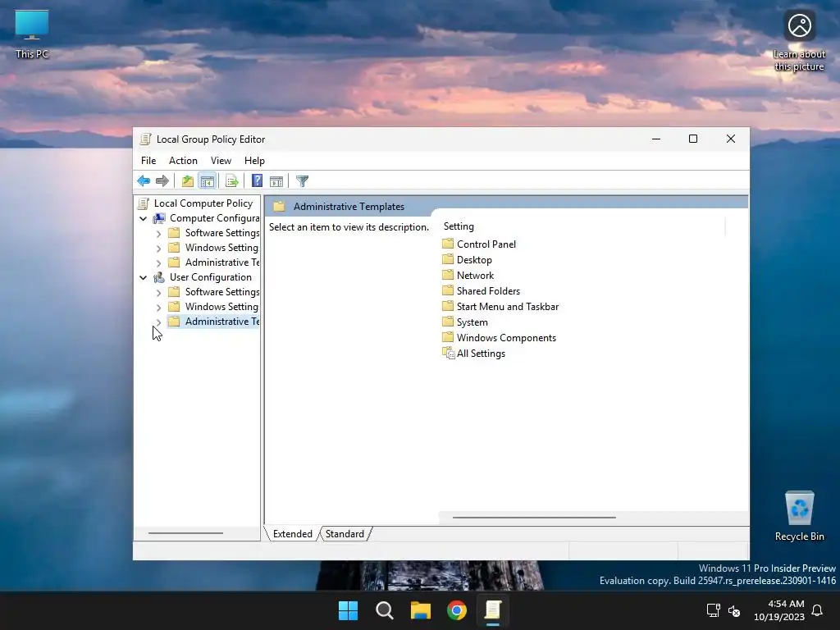Collapse the Computer Configuration node
The height and width of the screenshot is (630, 840).
[143, 218]
